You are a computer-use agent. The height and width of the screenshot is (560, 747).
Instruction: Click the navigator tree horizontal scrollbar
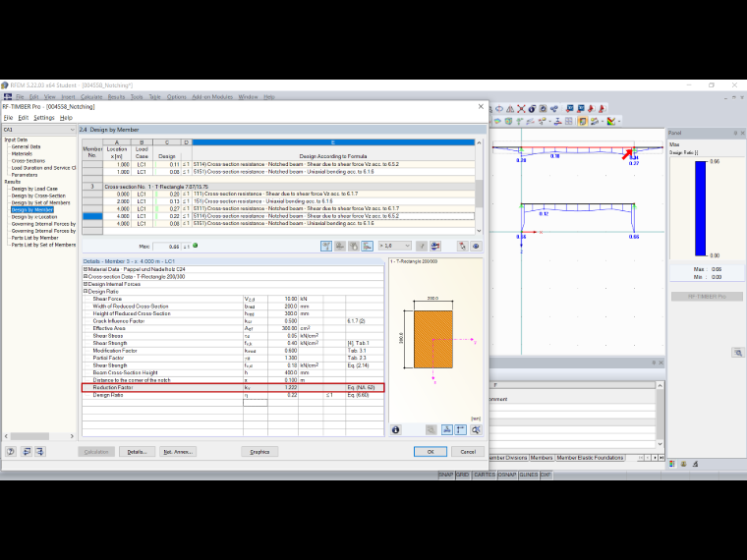coord(38,436)
